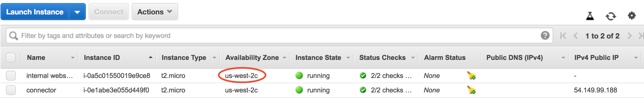
Task: Create alarm for internal webserver instance
Action: (471, 76)
